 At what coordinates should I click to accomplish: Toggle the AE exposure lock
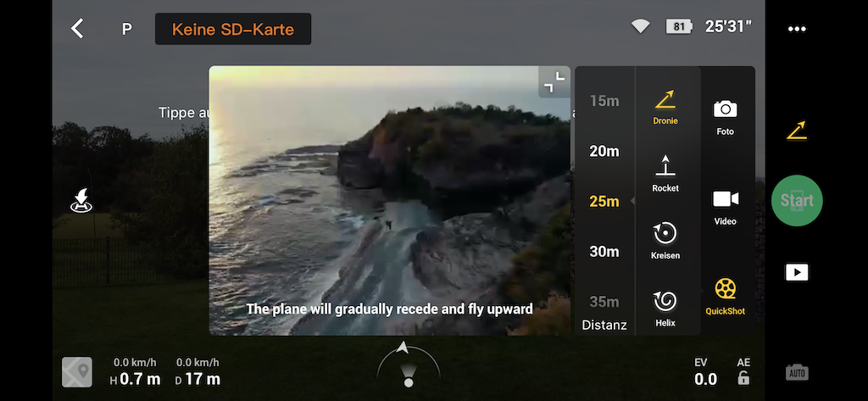pyautogui.click(x=743, y=371)
